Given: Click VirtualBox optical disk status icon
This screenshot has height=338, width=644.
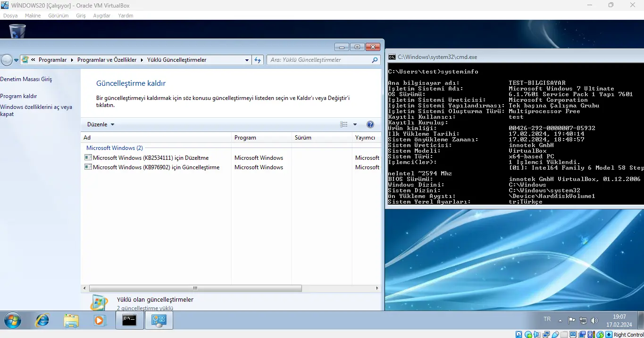Looking at the screenshot, I should pos(528,334).
